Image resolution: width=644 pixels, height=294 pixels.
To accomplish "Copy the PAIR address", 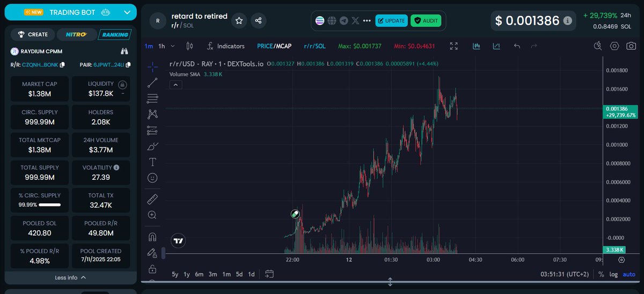I will coord(128,65).
